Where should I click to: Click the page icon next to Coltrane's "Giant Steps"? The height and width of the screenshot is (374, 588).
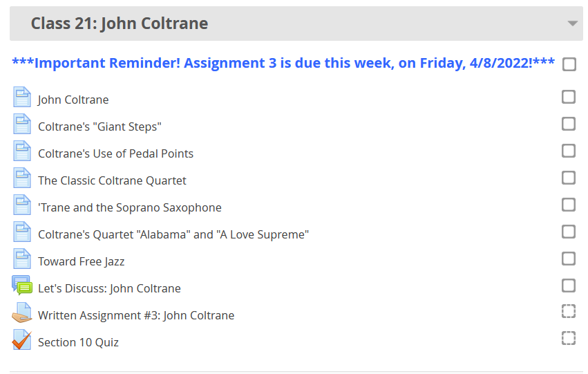point(22,124)
